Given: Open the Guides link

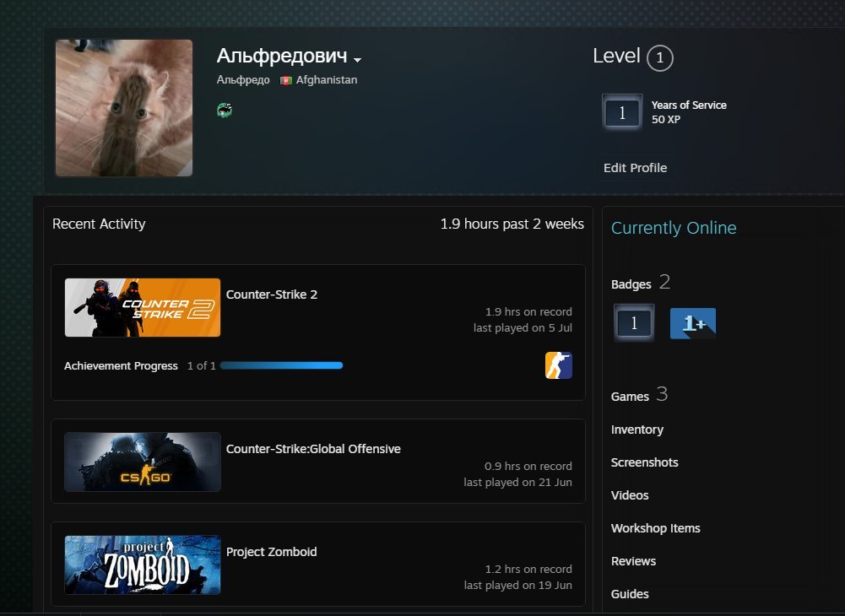Looking at the screenshot, I should click(630, 594).
